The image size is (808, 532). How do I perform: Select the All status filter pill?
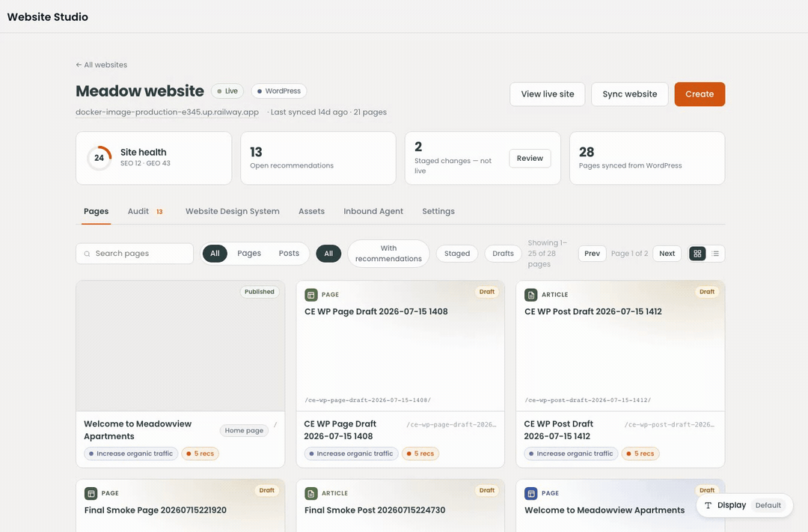click(x=328, y=254)
